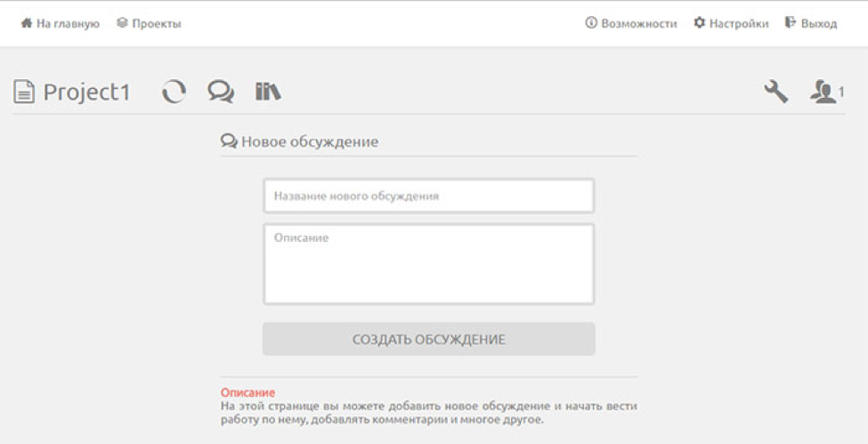This screenshot has width=868, height=444.
Task: Open discussions via the speech bubbles icon
Action: pyautogui.click(x=221, y=92)
